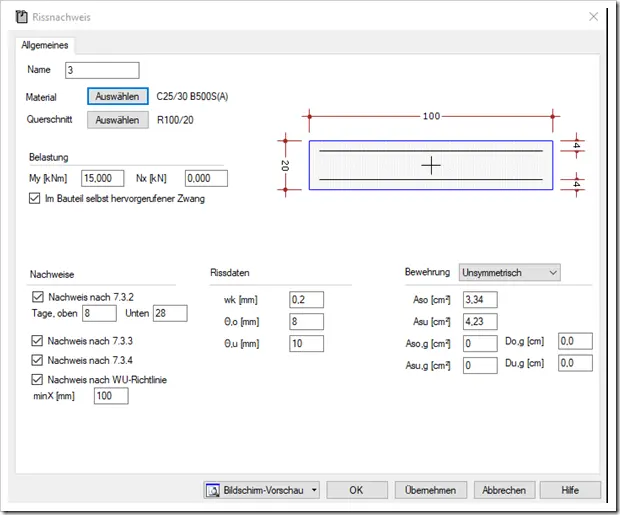Focus the Name input field
The height and width of the screenshot is (515, 620).
pyautogui.click(x=102, y=70)
